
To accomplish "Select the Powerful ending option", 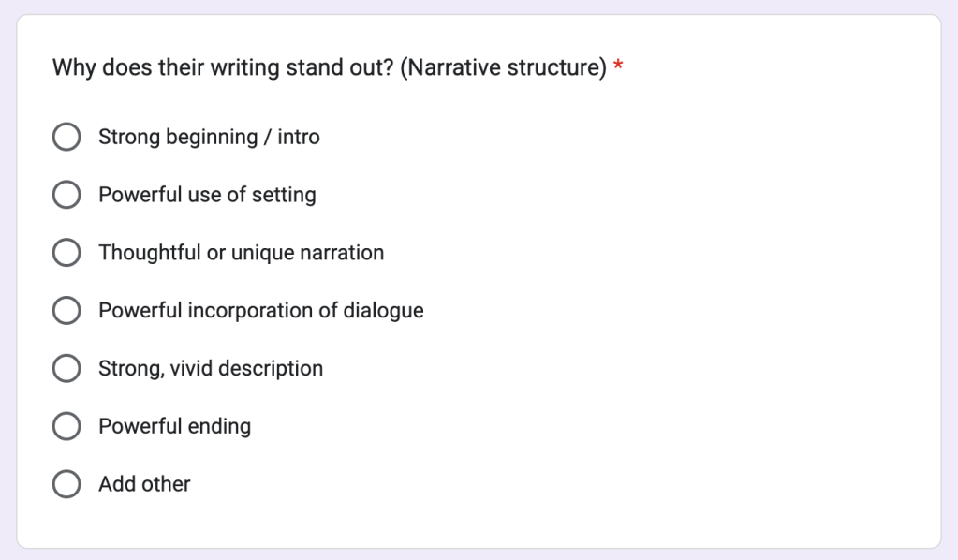I will tap(66, 426).
